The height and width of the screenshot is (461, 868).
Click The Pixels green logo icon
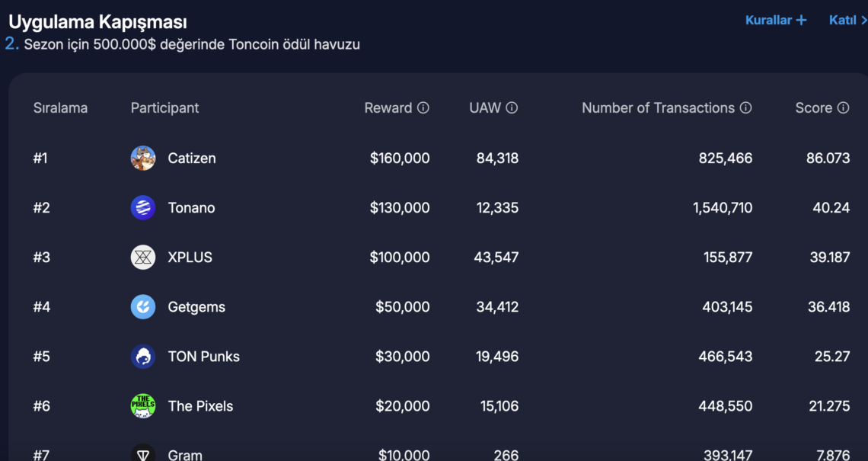143,406
